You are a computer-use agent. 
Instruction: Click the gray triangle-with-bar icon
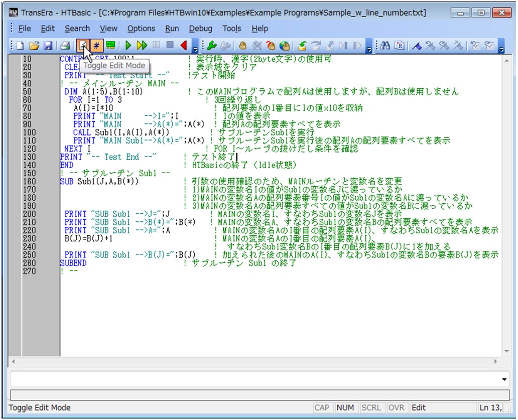[343, 46]
